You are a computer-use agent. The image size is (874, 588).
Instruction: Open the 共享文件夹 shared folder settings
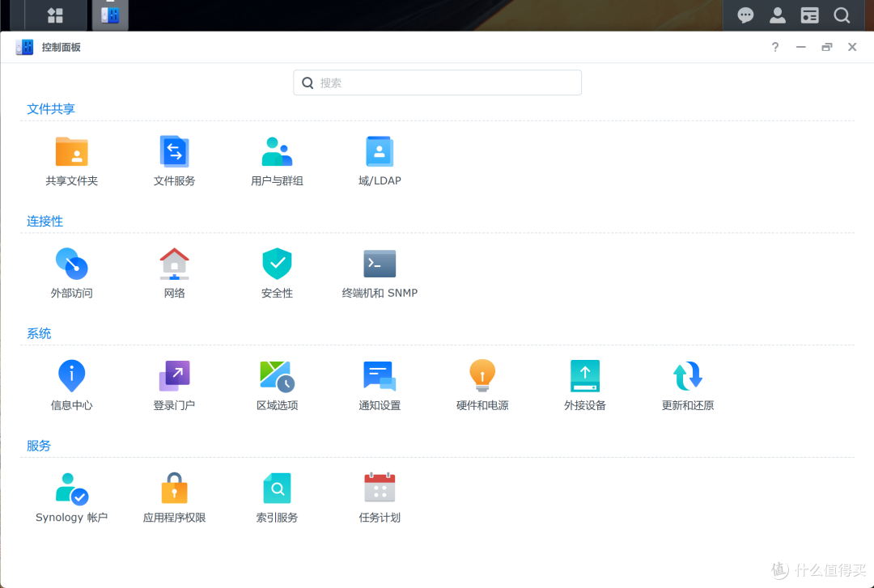(71, 160)
